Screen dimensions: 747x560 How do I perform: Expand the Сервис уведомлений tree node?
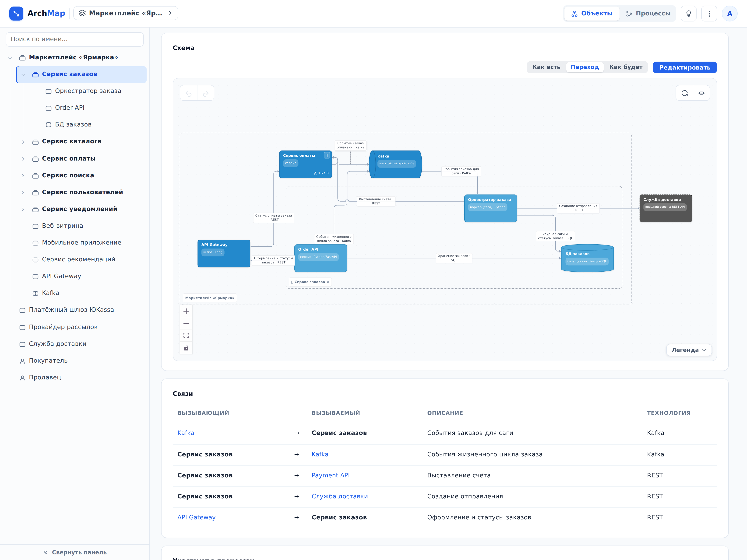[x=23, y=209]
